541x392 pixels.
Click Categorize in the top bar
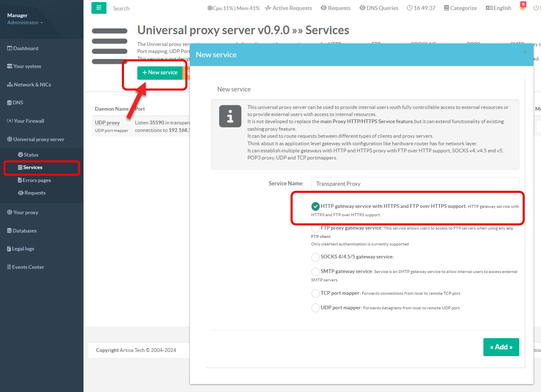[x=460, y=8]
